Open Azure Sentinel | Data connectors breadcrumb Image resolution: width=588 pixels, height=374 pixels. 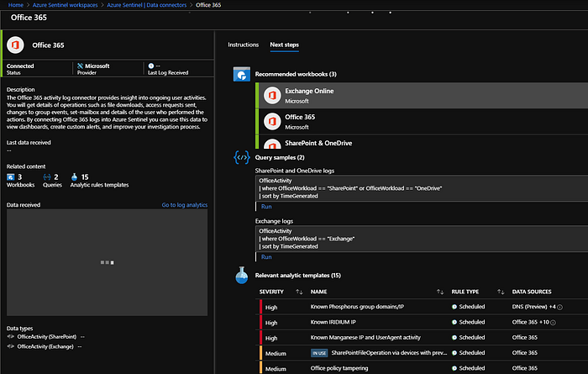coord(147,5)
